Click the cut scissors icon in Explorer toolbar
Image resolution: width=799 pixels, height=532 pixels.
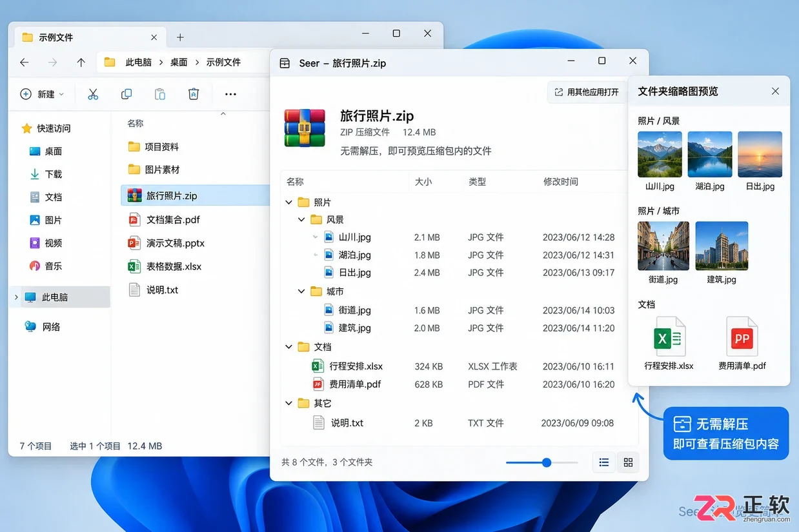93,94
